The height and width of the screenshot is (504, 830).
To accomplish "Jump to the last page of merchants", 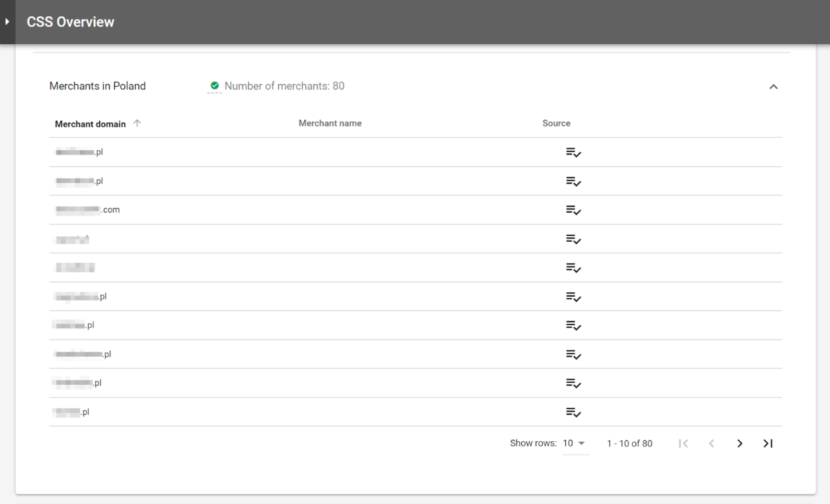I will [x=768, y=444].
